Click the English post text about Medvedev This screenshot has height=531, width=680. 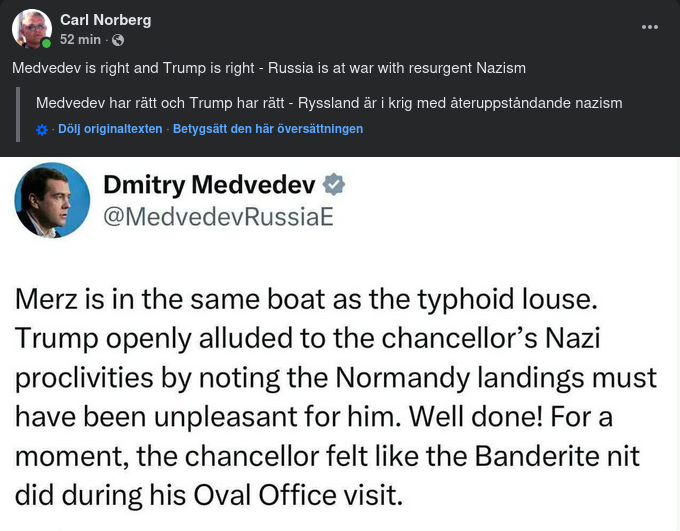click(269, 68)
